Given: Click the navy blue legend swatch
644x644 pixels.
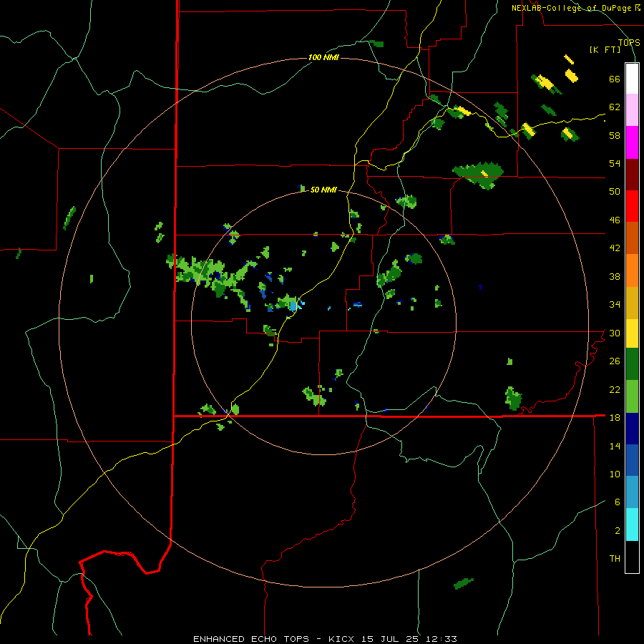Looking at the screenshot, I should pos(632,429).
